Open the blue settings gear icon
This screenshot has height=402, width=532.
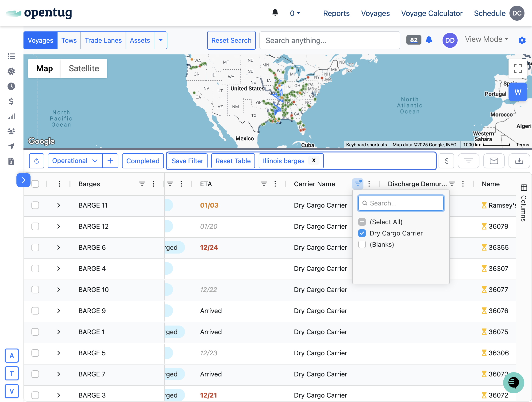click(x=522, y=40)
